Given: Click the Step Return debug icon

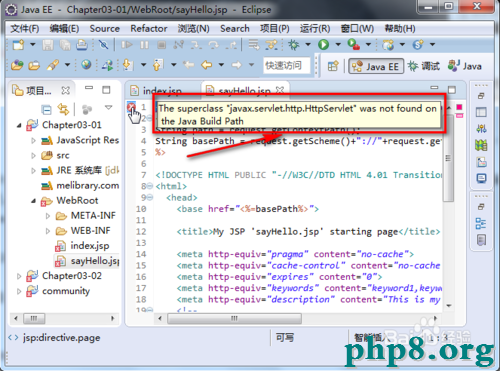Looking at the screenshot, I should (231, 45).
